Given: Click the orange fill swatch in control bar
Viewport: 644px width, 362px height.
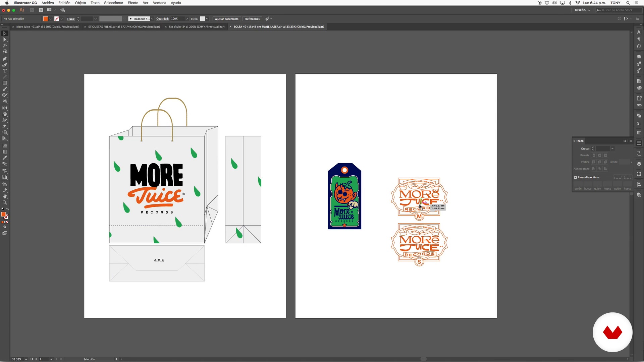Looking at the screenshot, I should pyautogui.click(x=46, y=19).
